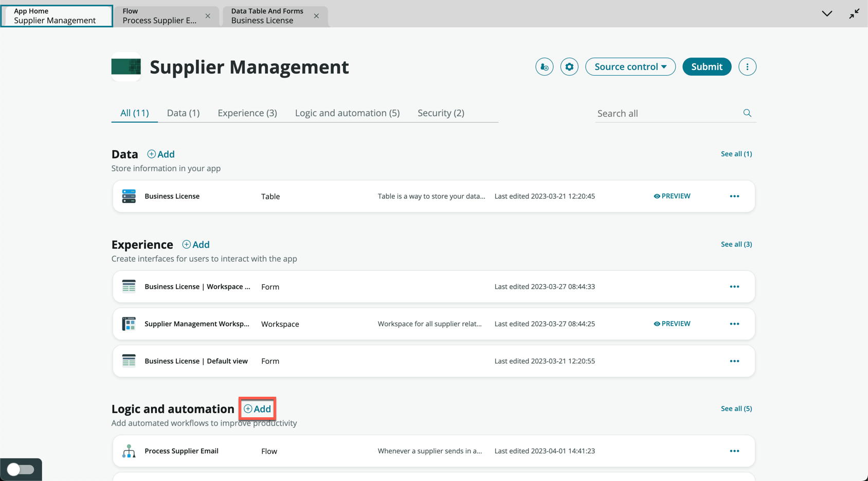Click the Process Supplier Email flow icon

(129, 451)
